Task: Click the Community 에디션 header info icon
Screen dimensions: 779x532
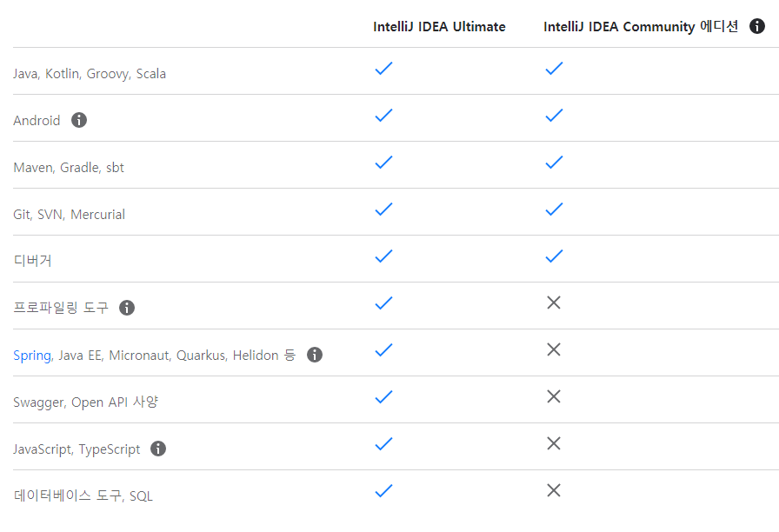Action: coord(757,27)
